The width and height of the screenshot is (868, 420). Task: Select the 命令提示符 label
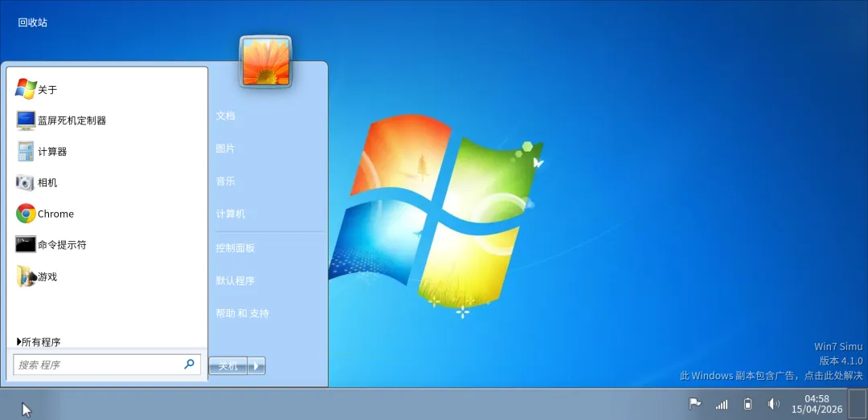pyautogui.click(x=62, y=245)
